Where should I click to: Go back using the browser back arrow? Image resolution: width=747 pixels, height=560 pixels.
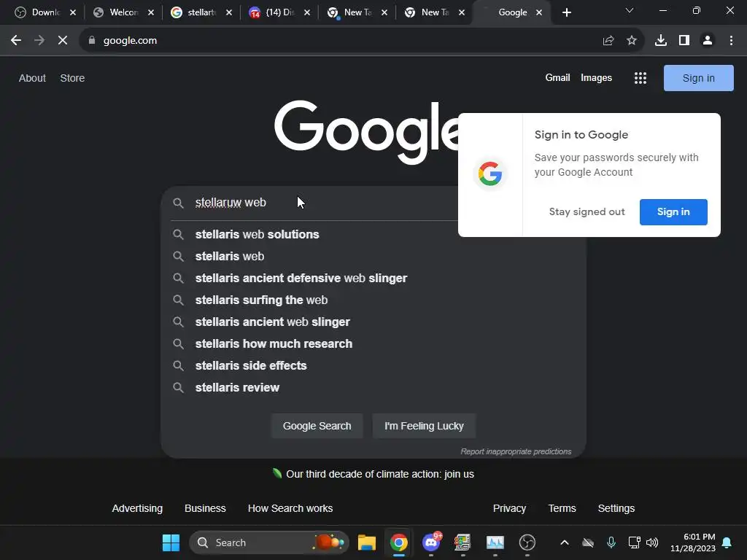16,41
